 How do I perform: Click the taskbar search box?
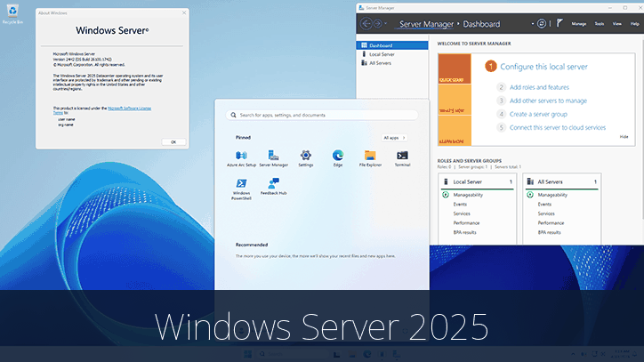coord(292,354)
